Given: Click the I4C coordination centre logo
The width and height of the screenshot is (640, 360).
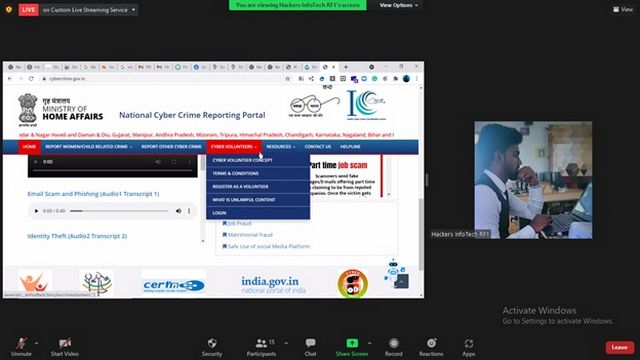Looking at the screenshot, I should [366, 105].
